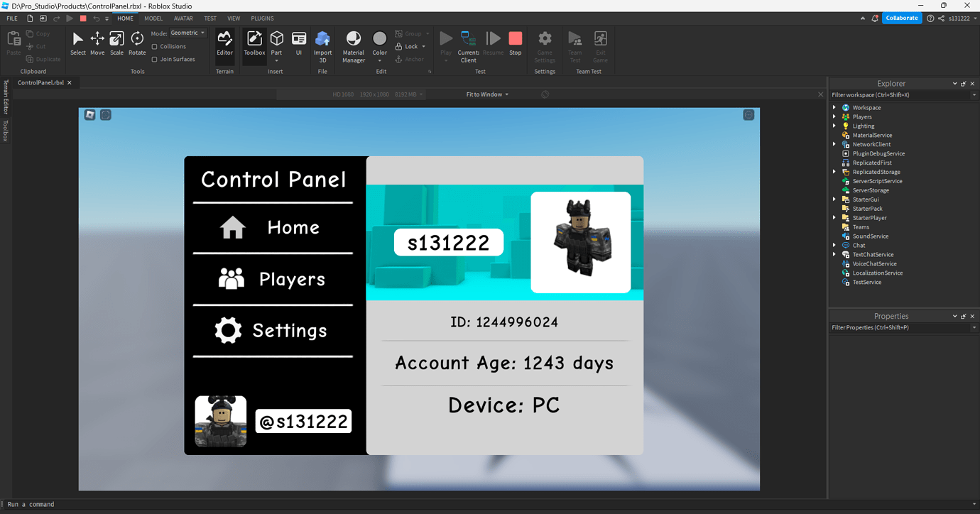Click the Collaborate button
The height and width of the screenshot is (514, 980).
click(x=902, y=18)
